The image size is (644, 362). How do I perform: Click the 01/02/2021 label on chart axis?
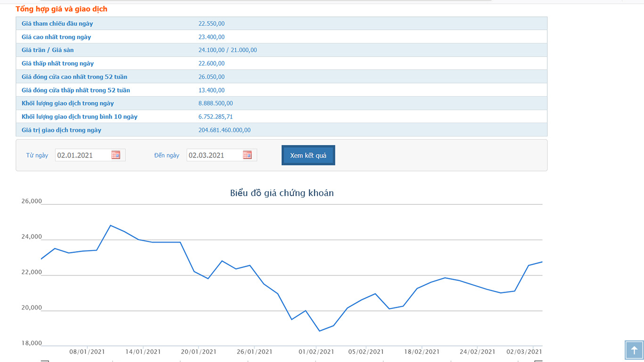(316, 352)
